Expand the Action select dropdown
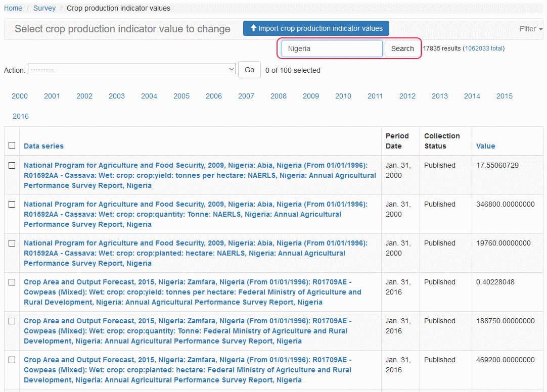Image resolution: width=547 pixels, height=392 pixels. (x=132, y=70)
